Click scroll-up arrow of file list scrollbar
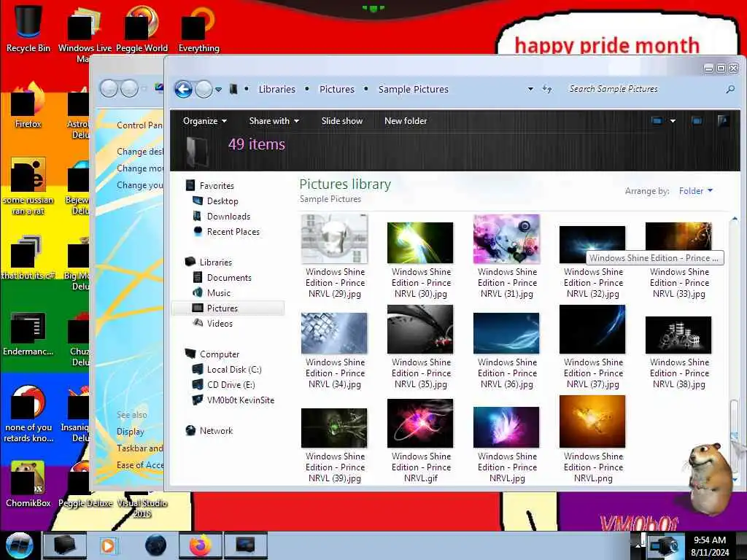Screen dimensions: 747x560 tap(734, 219)
